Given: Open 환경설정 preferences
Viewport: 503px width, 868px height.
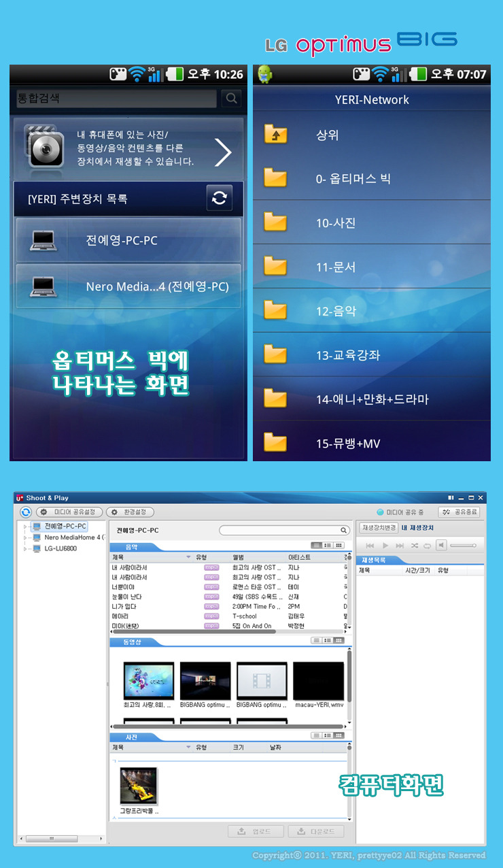Looking at the screenshot, I should (x=130, y=512).
